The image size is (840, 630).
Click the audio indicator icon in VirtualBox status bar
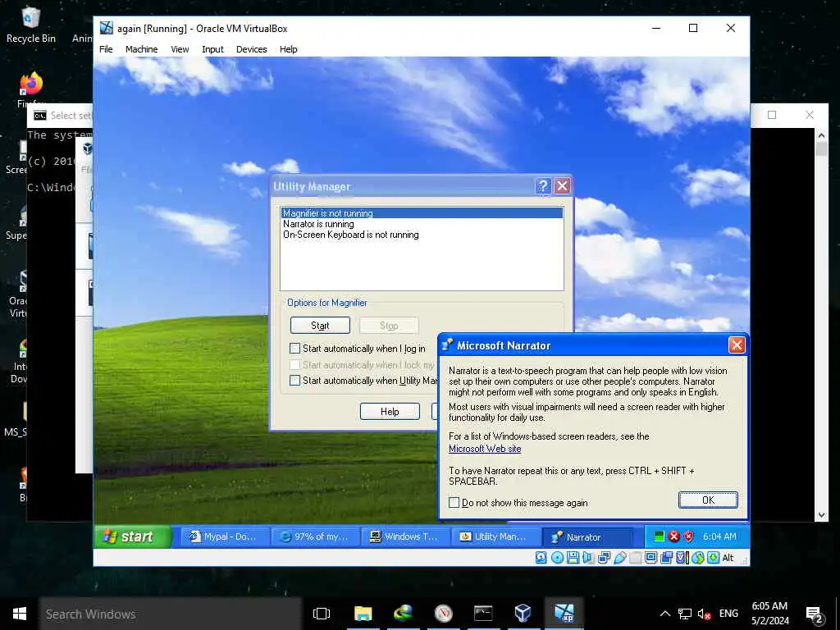(587, 558)
